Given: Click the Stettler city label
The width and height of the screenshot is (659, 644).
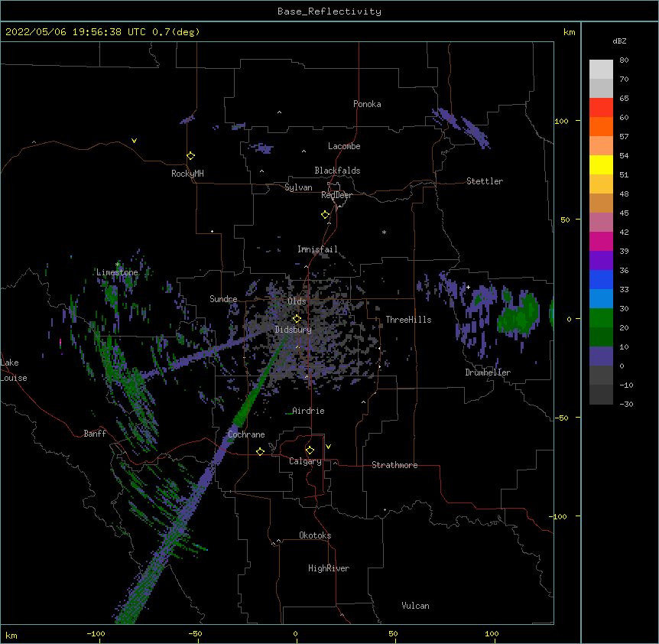Looking at the screenshot, I should pos(485,181).
